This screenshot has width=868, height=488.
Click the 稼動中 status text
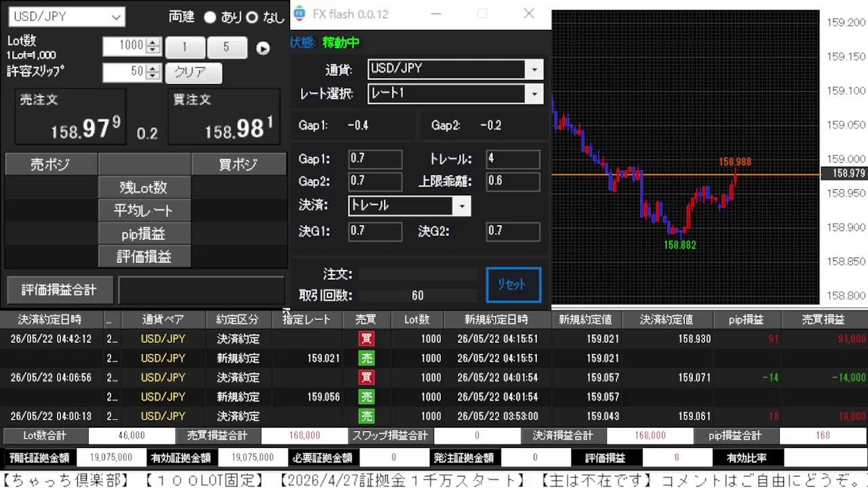(x=341, y=43)
